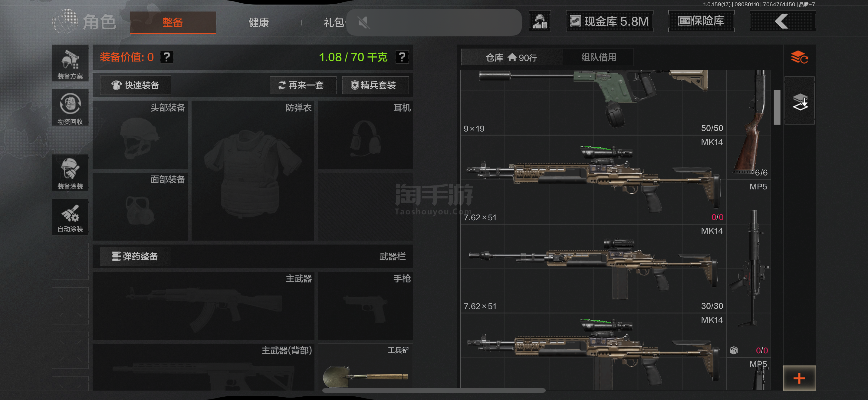
Task: Click the back chevron arrow button
Action: click(x=782, y=22)
